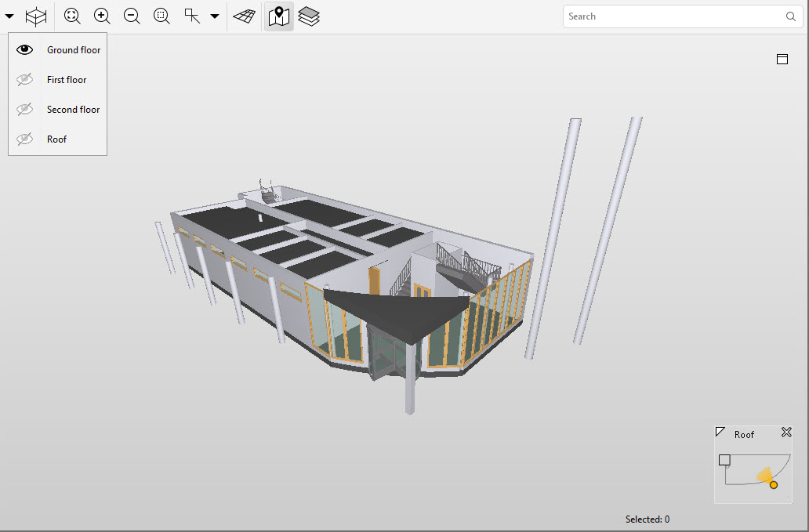Screen dimensions: 809x532
Task: Click the window panel icon at top right
Action: tap(782, 60)
